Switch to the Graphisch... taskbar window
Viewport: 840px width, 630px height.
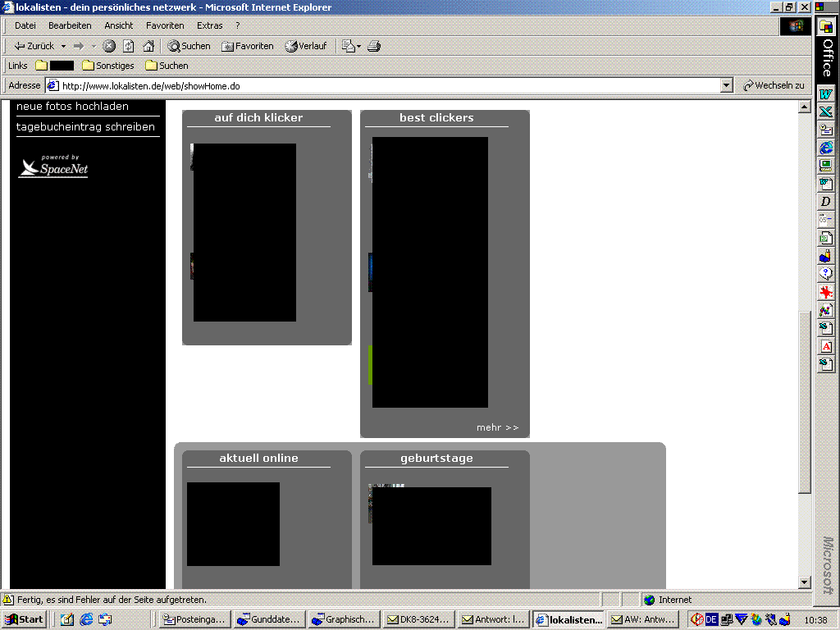click(345, 619)
